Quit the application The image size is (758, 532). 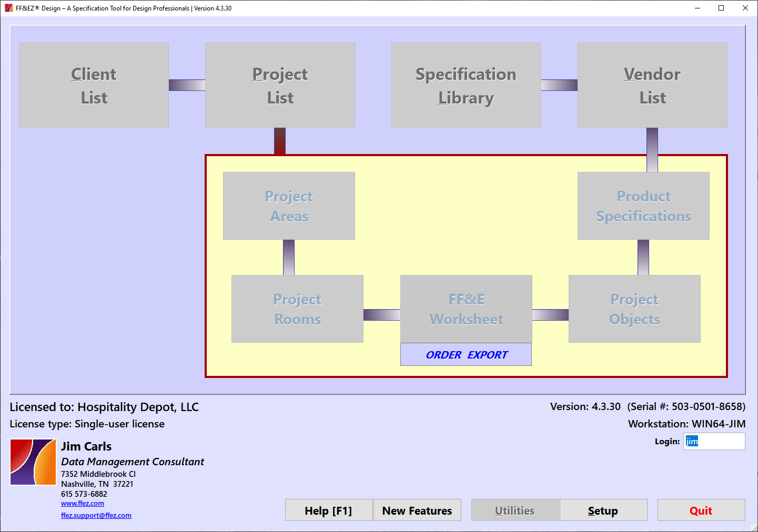coord(701,510)
